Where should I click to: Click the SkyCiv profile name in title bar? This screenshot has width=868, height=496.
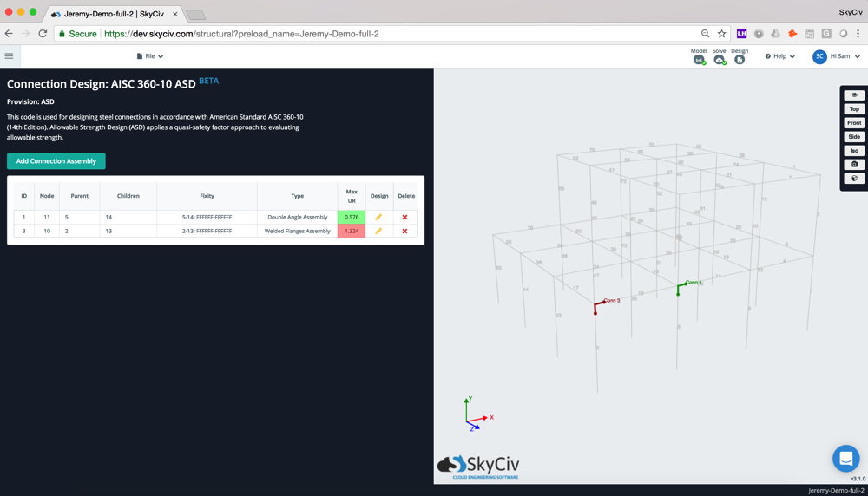[851, 12]
